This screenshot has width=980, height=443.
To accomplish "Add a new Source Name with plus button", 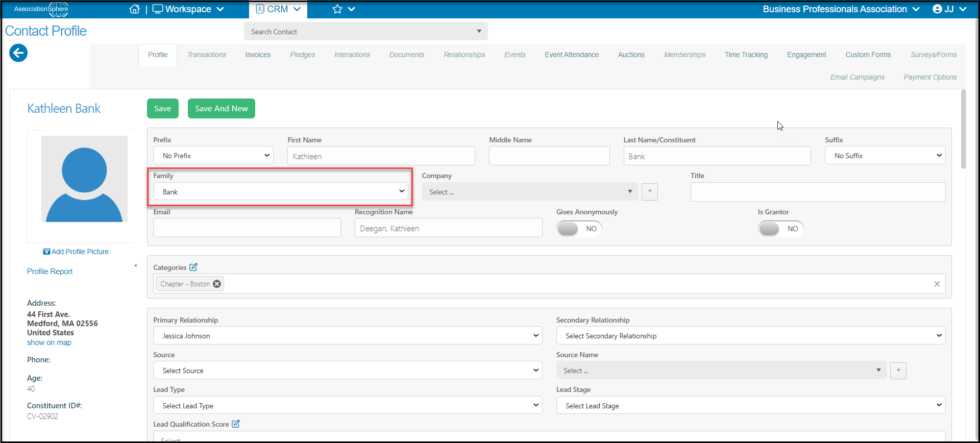I will 898,370.
